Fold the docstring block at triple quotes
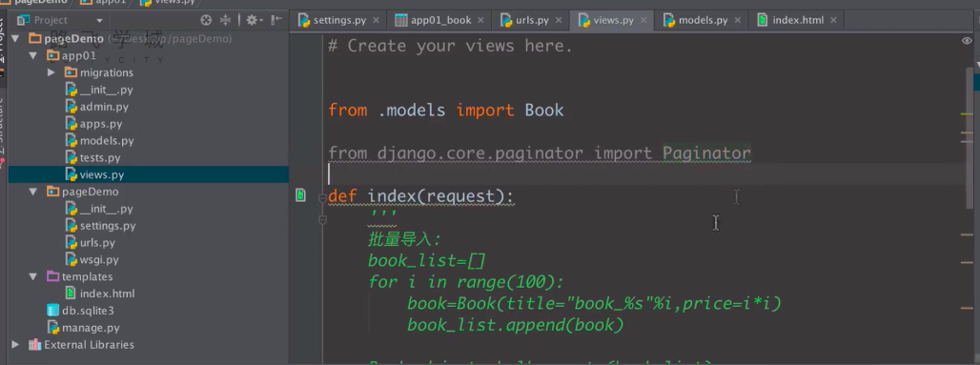 pos(322,219)
